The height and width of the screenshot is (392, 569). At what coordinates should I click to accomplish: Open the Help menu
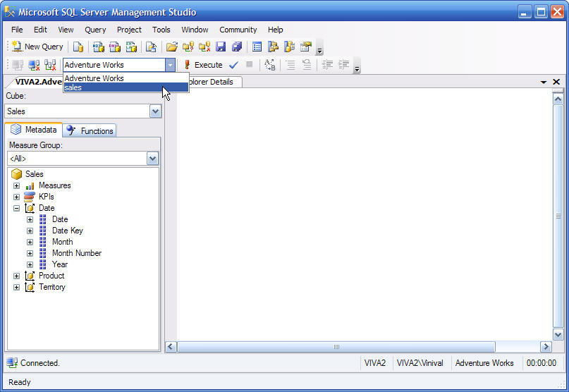pyautogui.click(x=276, y=30)
